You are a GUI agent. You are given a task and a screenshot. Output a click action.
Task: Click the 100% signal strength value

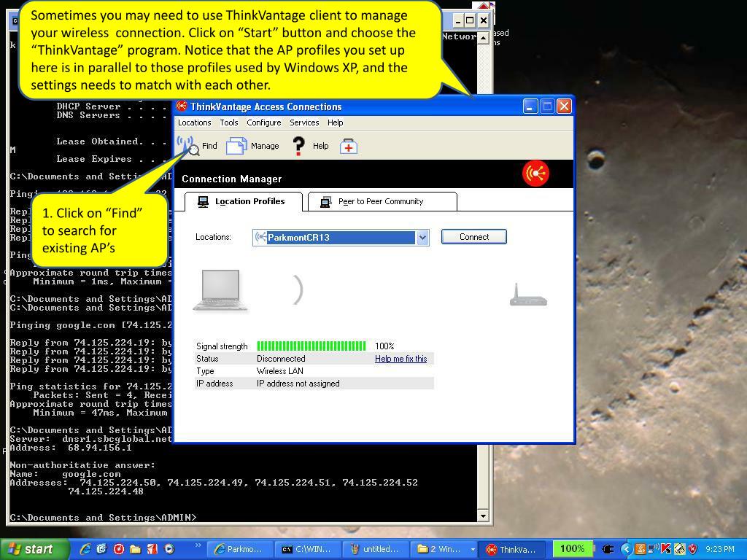pyautogui.click(x=384, y=346)
